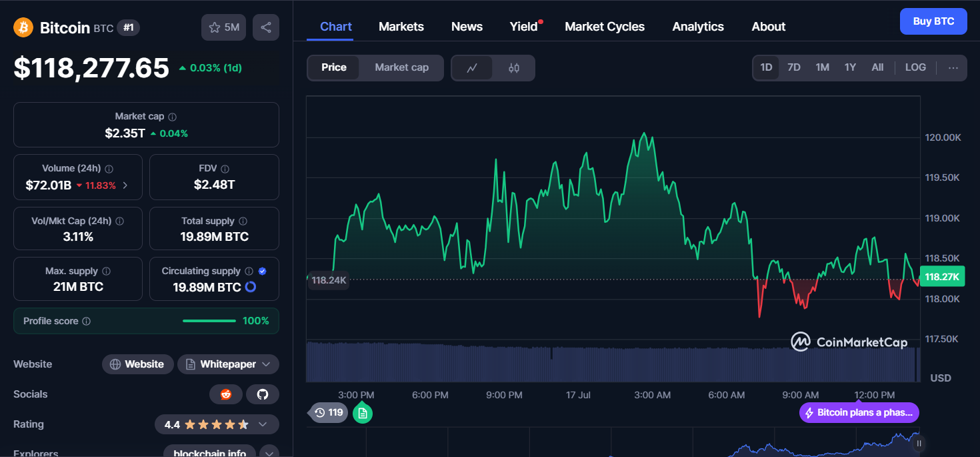Click the 'Bitcoin plans a phas...' news pill
The image size is (980, 457).
tap(859, 412)
